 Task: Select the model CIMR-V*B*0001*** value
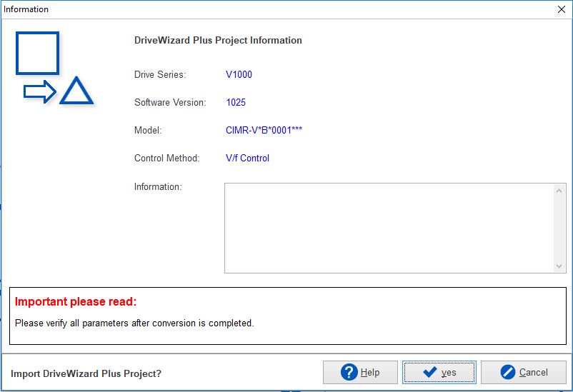[x=264, y=130]
